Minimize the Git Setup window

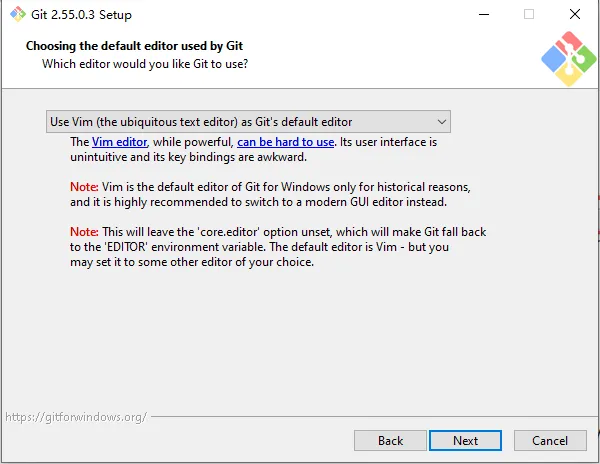pos(484,15)
